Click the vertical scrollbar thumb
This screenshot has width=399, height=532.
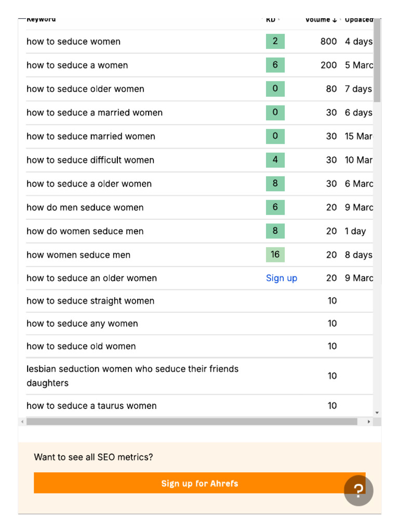pyautogui.click(x=377, y=60)
